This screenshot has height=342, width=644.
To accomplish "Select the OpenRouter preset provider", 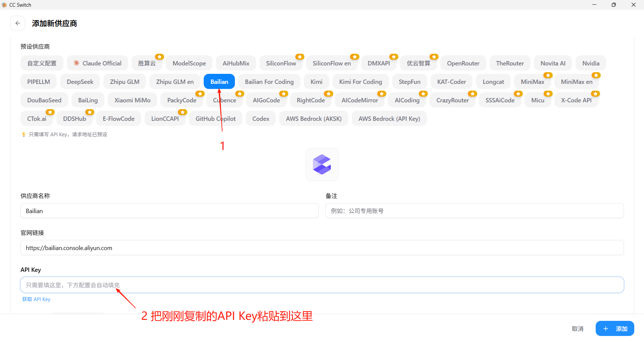I will 463,63.
